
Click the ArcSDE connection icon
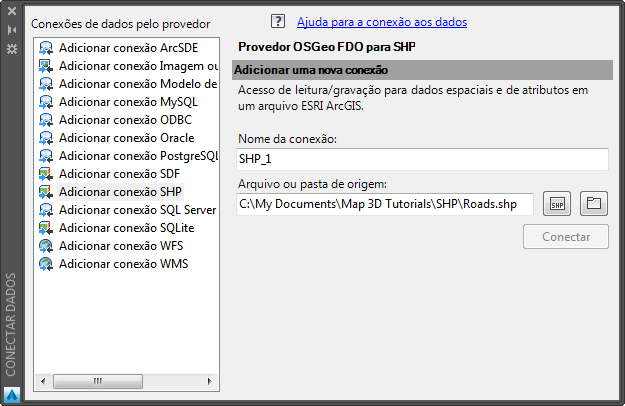click(46, 48)
